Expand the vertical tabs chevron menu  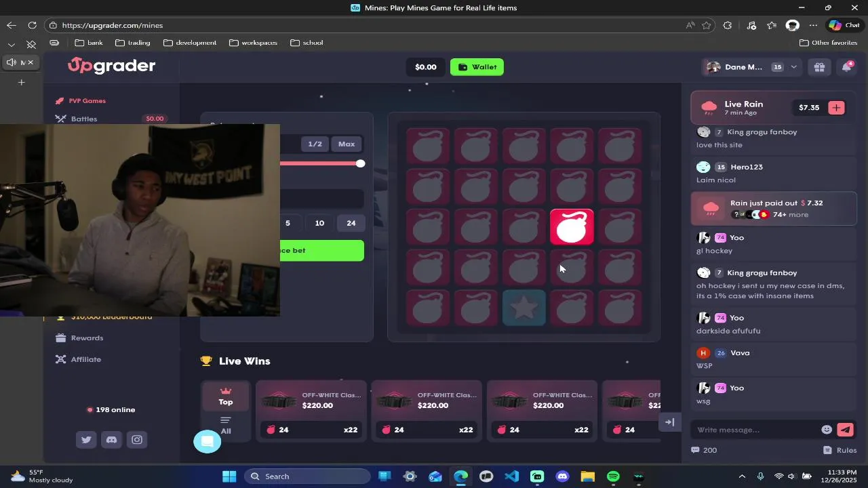click(x=12, y=44)
